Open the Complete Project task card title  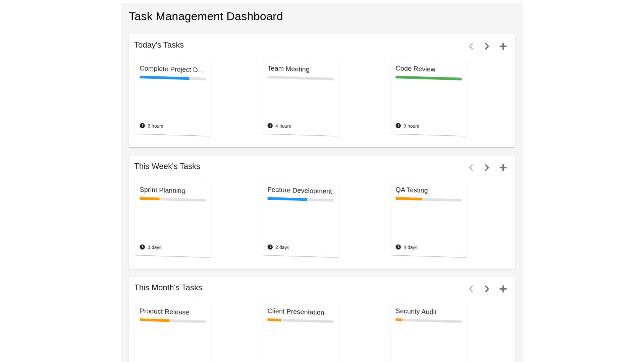[x=172, y=69]
